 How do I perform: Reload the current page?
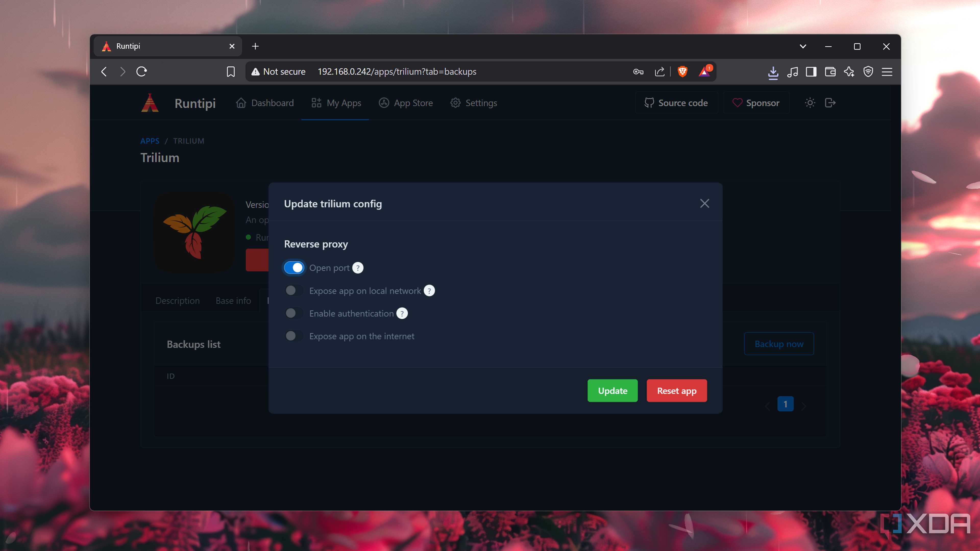142,71
